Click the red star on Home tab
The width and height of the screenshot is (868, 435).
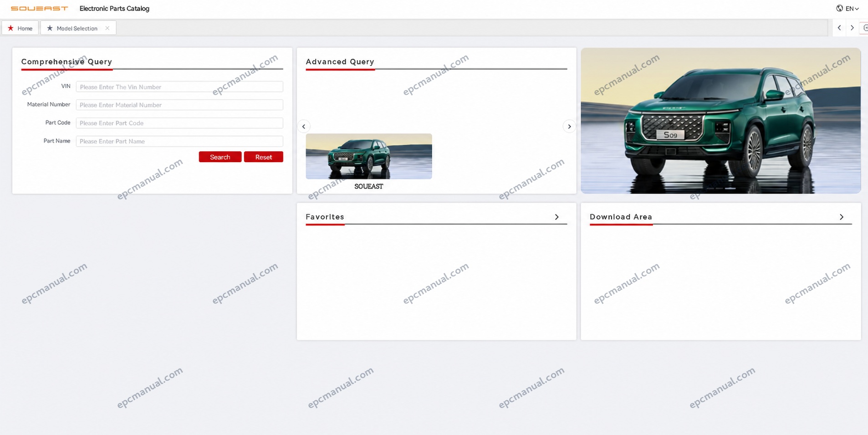point(10,28)
